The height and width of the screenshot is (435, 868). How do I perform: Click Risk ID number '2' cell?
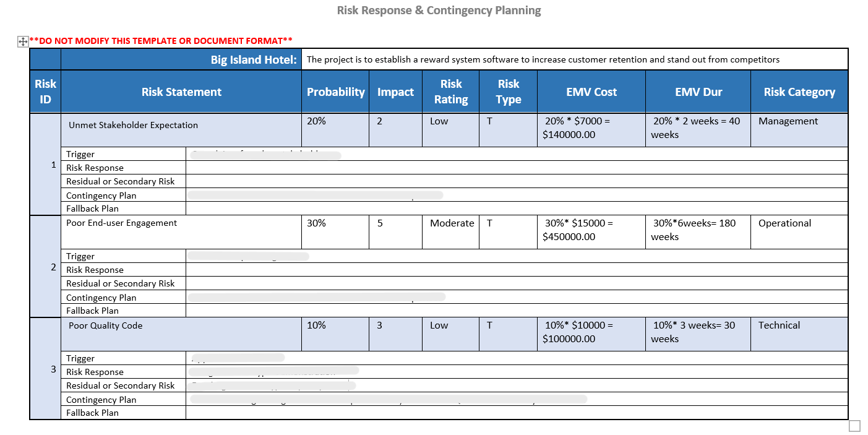click(45, 266)
